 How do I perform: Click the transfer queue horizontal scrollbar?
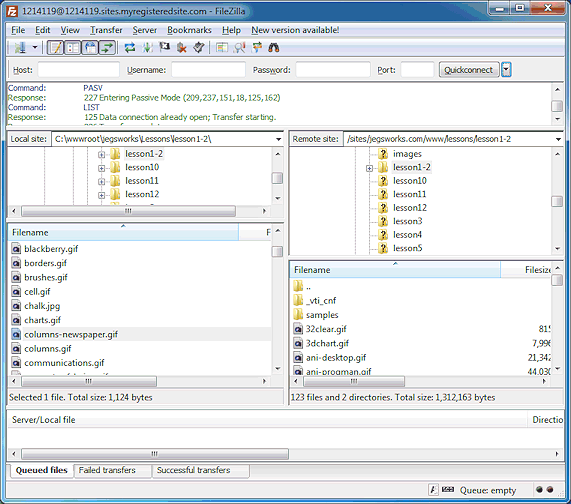pyautogui.click(x=155, y=454)
